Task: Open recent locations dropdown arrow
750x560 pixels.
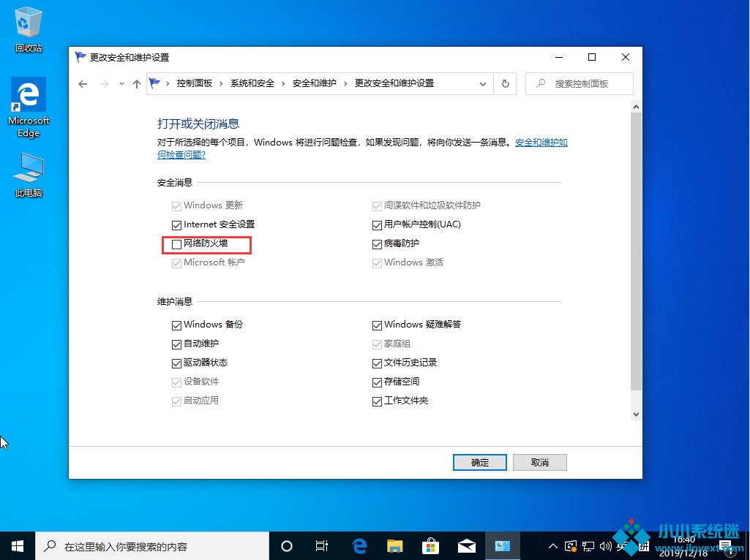Action: point(121,84)
